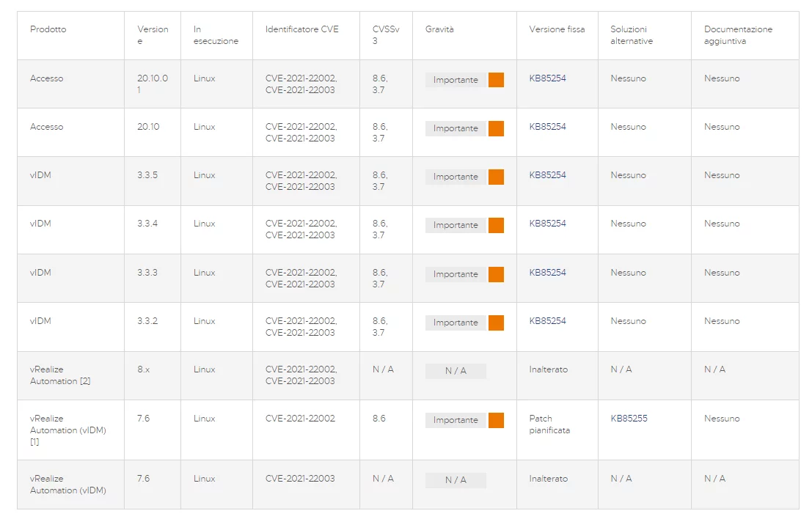812x519 pixels.
Task: Click orange severity swatch in Accesso 20.10 row
Action: point(496,128)
